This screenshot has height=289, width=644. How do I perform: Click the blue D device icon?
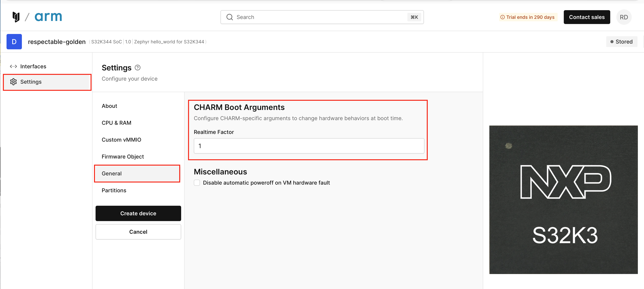[14, 41]
